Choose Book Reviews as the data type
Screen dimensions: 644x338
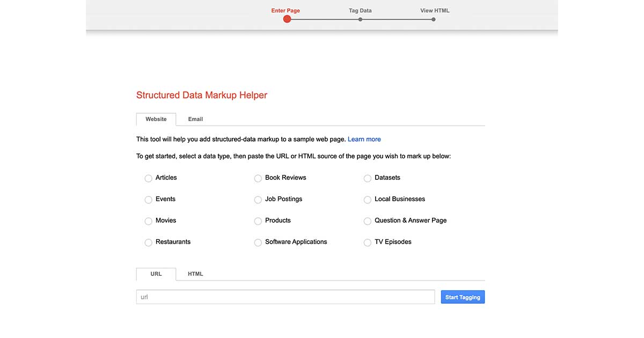point(258,178)
